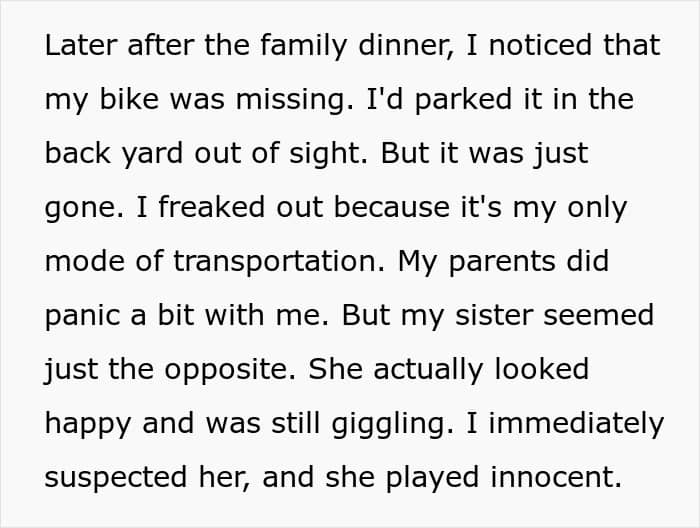Image resolution: width=700 pixels, height=528 pixels.
Task: Click the word "parents"
Action: coord(502,263)
